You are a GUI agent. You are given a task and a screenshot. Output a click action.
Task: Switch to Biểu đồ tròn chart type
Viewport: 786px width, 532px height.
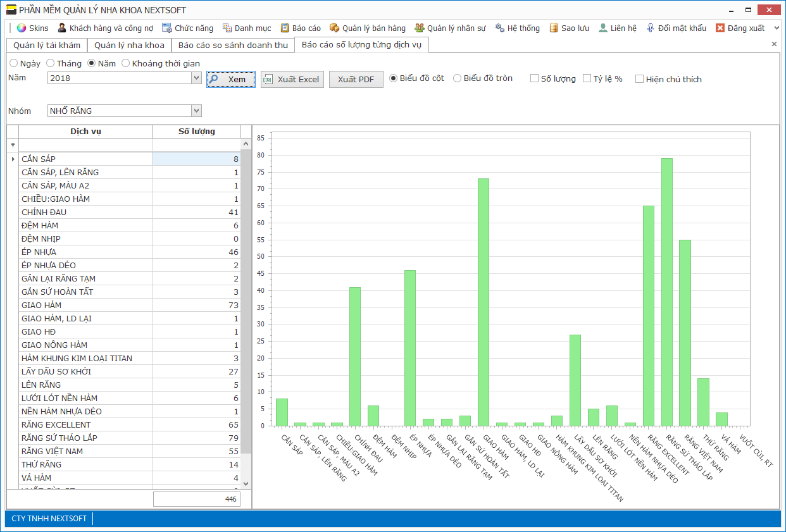point(457,78)
